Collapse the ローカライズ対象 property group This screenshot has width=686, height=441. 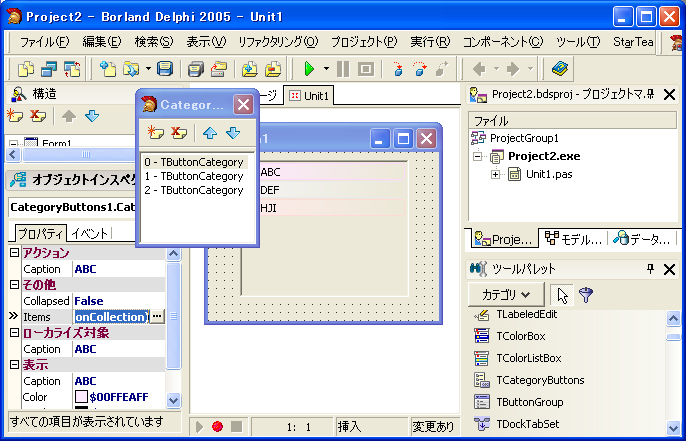pos(14,332)
